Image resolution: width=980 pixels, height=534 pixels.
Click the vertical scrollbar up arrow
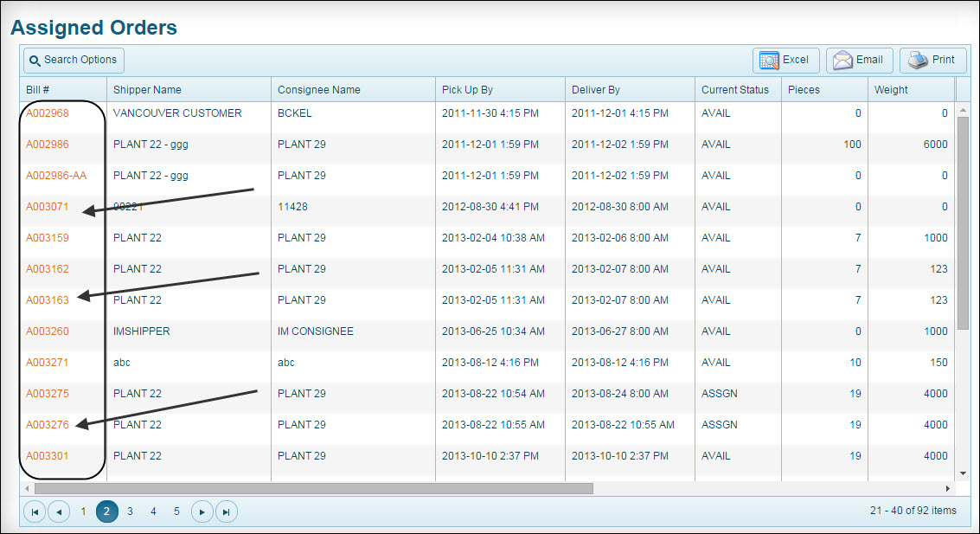click(x=963, y=110)
